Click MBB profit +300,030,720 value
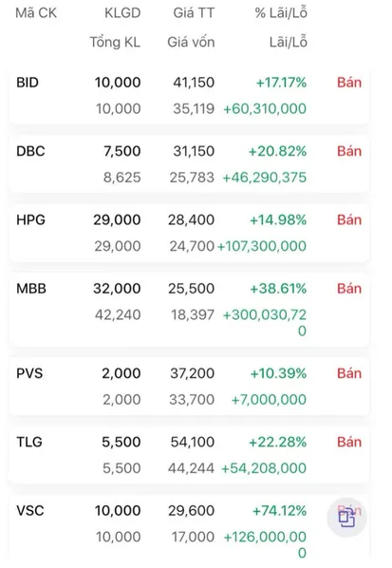The height and width of the screenshot is (568, 392). pos(265,322)
